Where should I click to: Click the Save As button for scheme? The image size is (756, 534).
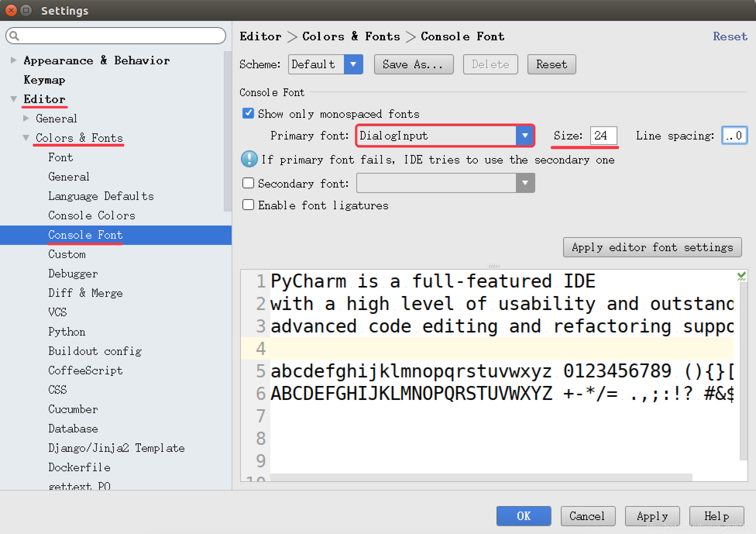point(412,64)
